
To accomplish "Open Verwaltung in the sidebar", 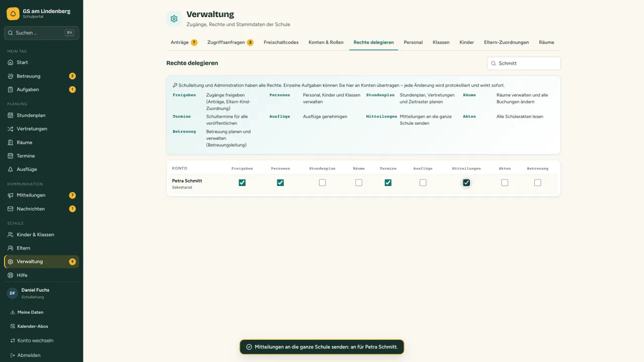I will click(41, 261).
